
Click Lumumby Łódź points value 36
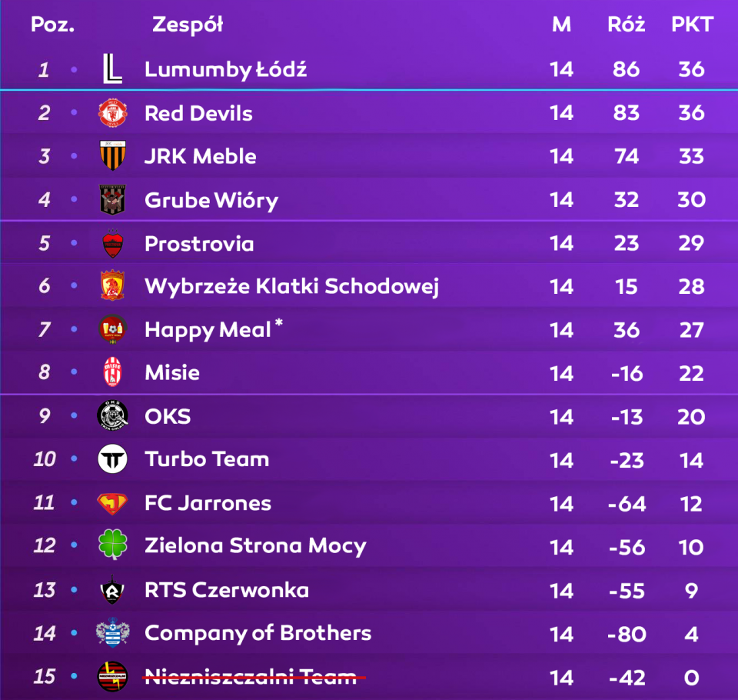(x=692, y=69)
